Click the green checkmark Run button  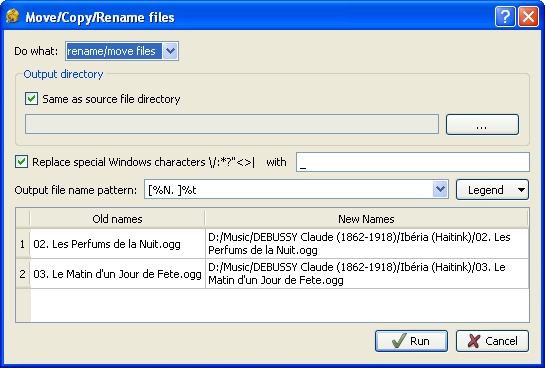(411, 341)
